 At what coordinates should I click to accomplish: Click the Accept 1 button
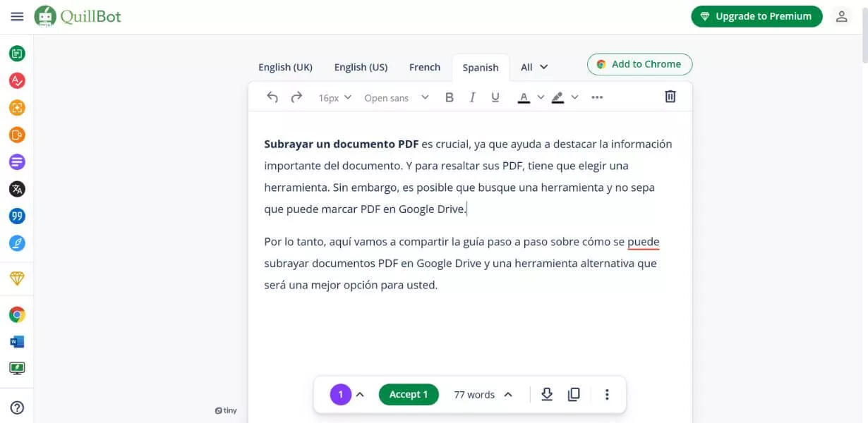click(409, 394)
